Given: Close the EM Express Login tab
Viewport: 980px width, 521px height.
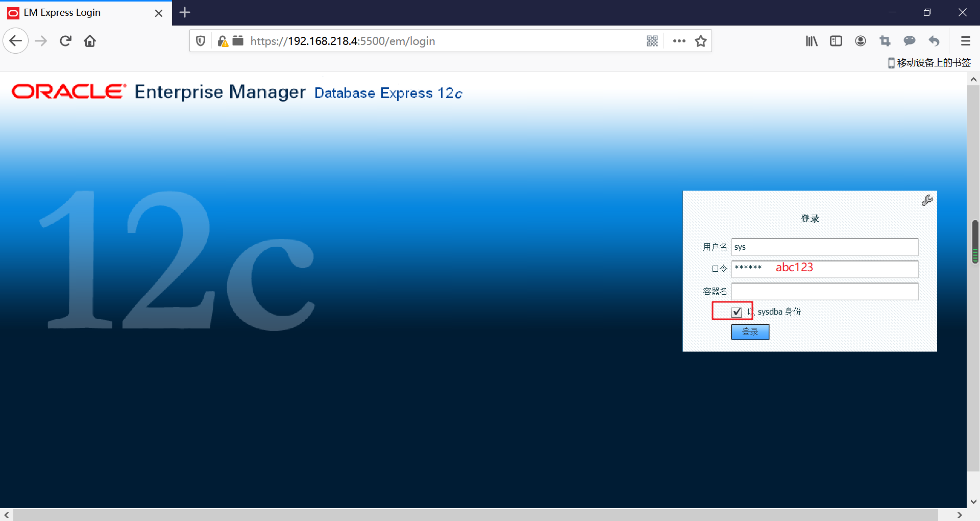Looking at the screenshot, I should (159, 13).
